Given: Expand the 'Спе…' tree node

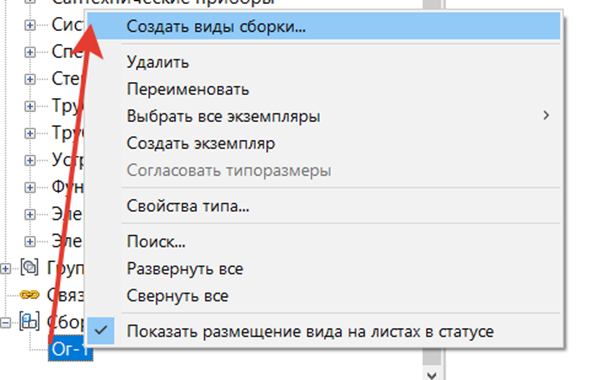Looking at the screenshot, I should tap(30, 52).
